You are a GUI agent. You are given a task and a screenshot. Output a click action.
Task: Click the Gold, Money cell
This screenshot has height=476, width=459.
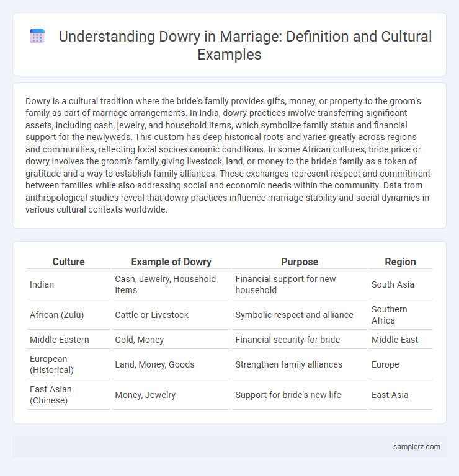[x=171, y=340]
